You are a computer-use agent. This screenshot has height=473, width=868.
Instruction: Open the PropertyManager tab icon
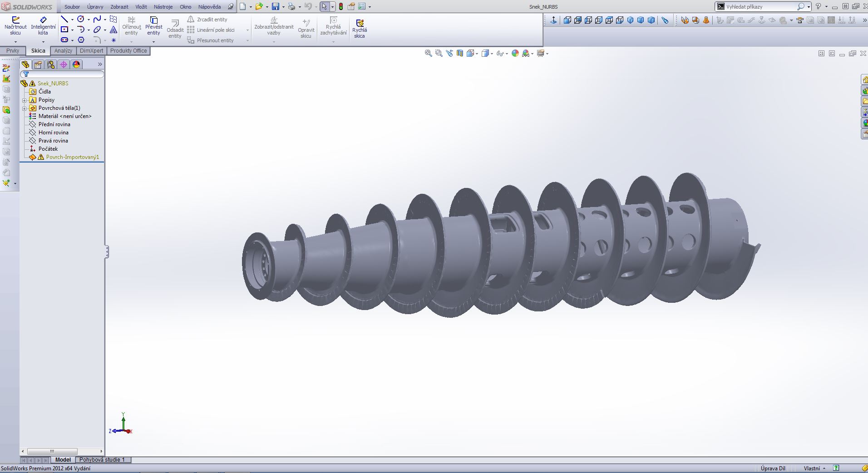pyautogui.click(x=38, y=64)
